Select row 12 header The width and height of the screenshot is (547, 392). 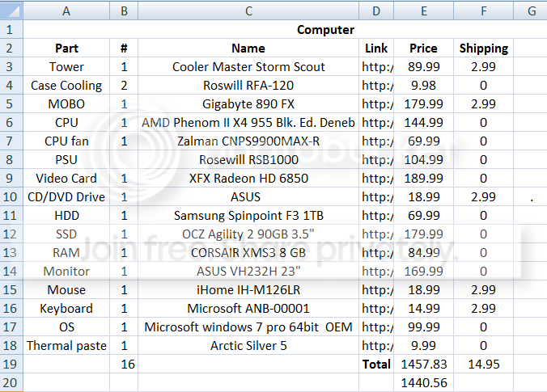point(11,234)
